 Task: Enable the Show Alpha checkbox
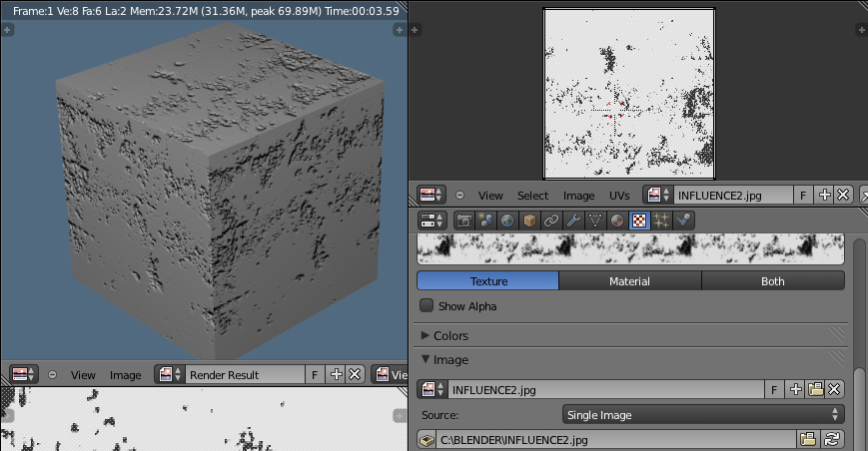click(427, 305)
